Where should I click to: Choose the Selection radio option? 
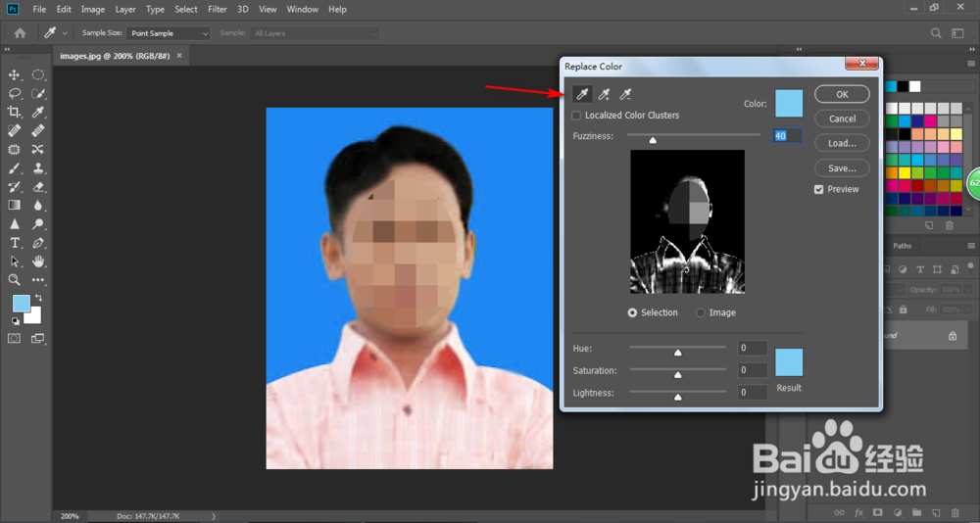pos(632,312)
